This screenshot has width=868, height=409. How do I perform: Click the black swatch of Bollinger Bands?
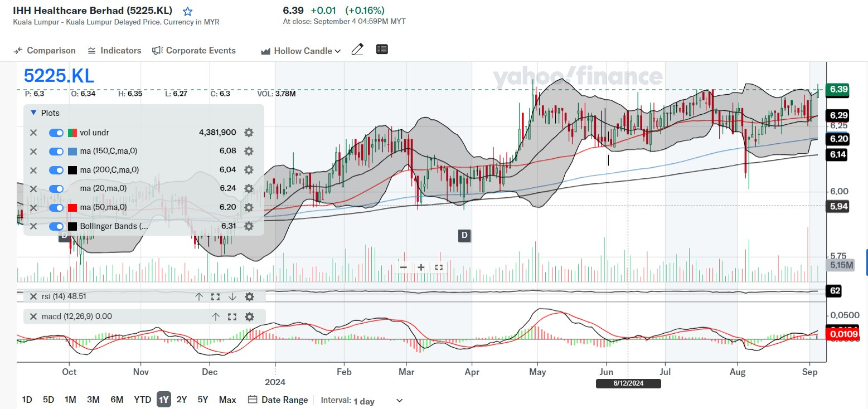(72, 226)
